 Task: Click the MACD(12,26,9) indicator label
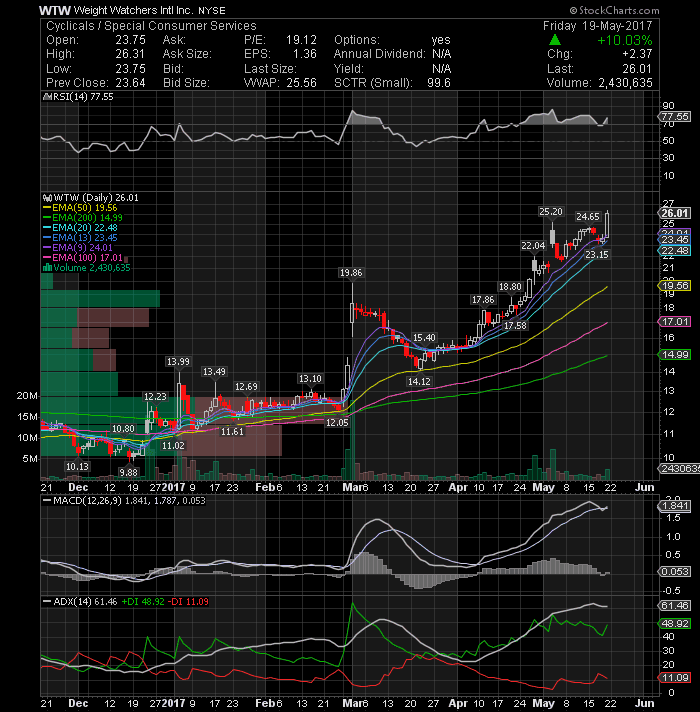pyautogui.click(x=124, y=501)
